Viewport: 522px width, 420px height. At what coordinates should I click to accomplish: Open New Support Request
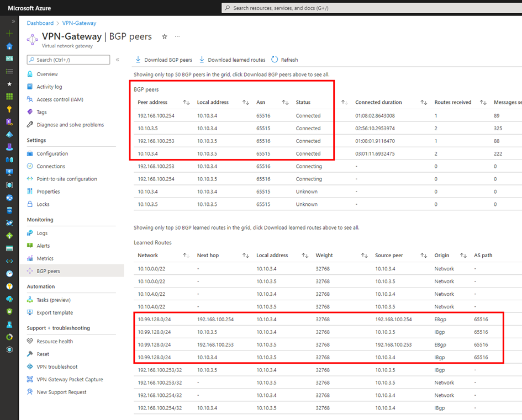(61, 392)
